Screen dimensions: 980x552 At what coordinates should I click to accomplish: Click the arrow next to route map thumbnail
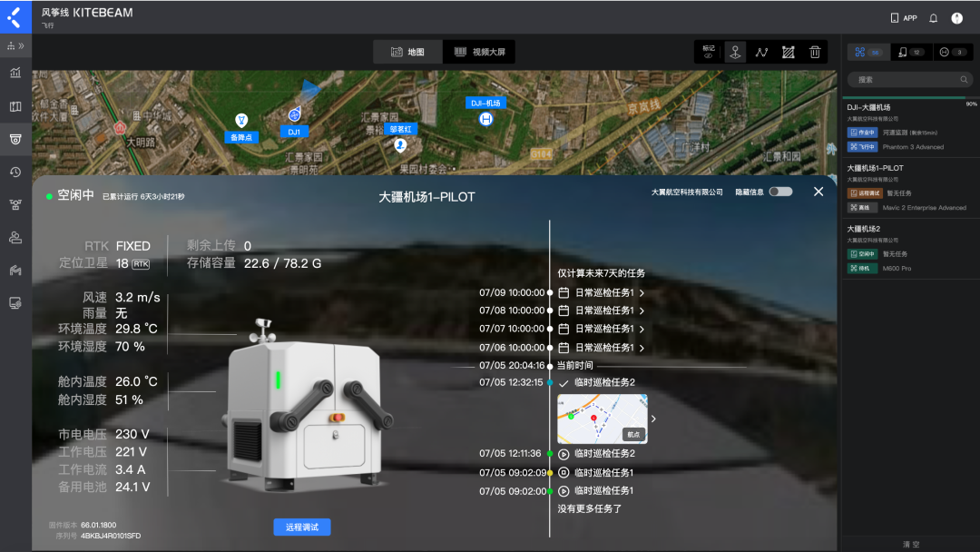653,419
